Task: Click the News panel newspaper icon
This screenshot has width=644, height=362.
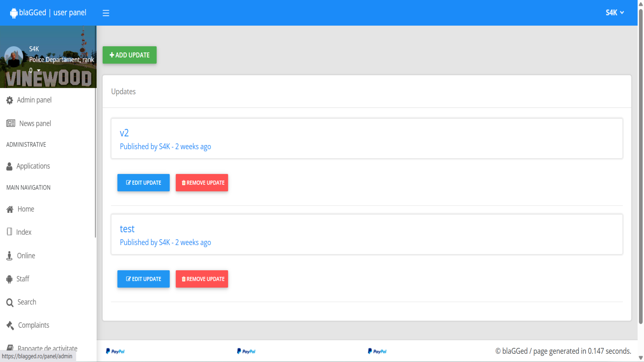Action: pyautogui.click(x=11, y=123)
